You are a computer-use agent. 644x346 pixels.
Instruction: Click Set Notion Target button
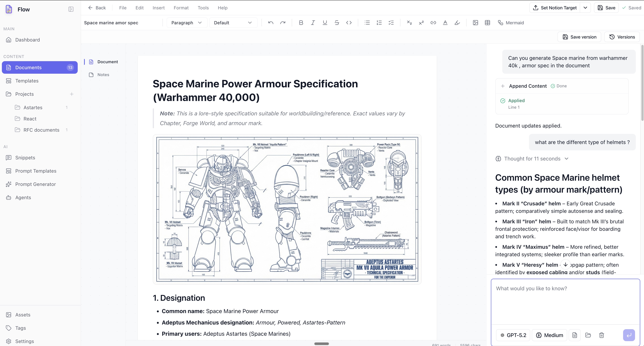(555, 8)
